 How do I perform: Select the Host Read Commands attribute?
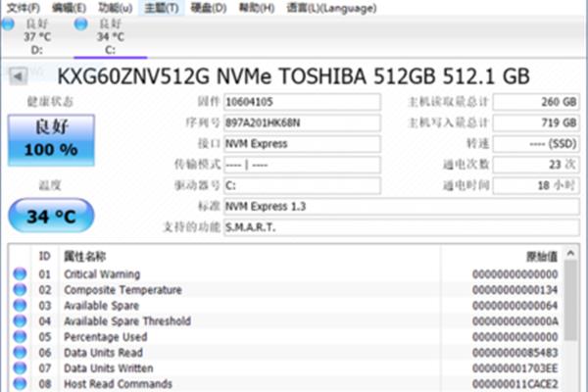tap(118, 384)
